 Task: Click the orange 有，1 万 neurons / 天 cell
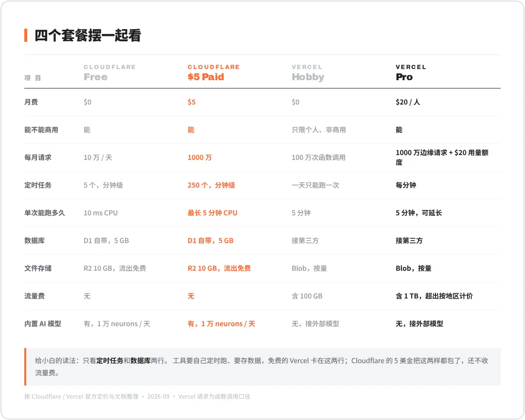tap(221, 324)
